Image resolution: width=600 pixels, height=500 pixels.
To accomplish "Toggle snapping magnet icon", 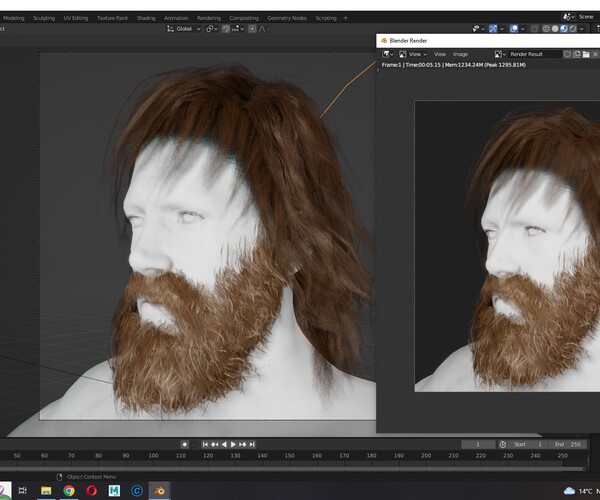I will click(x=226, y=29).
